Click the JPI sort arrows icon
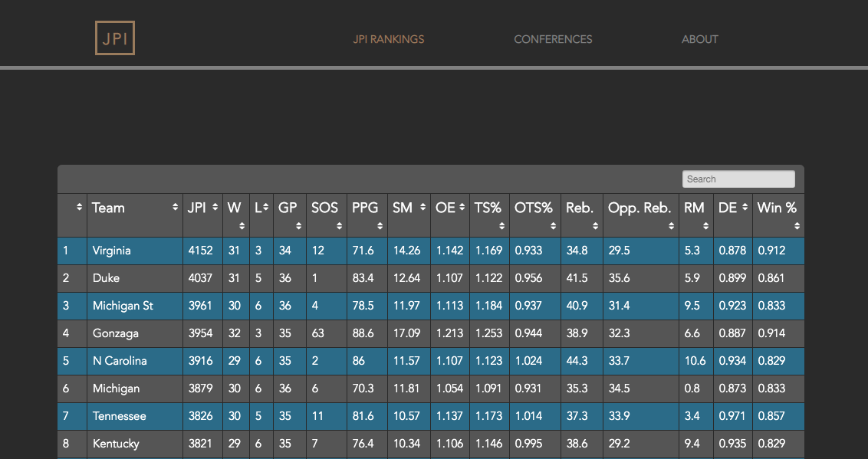 pyautogui.click(x=213, y=208)
